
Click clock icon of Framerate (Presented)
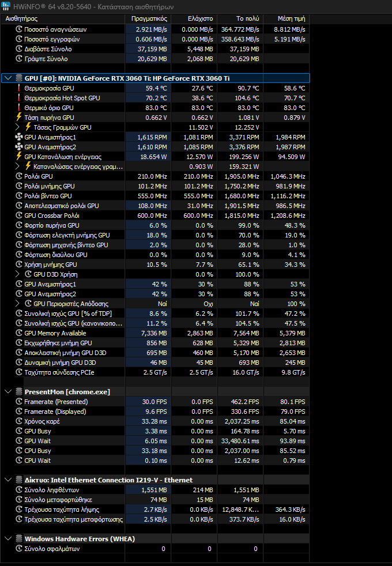coord(19,401)
